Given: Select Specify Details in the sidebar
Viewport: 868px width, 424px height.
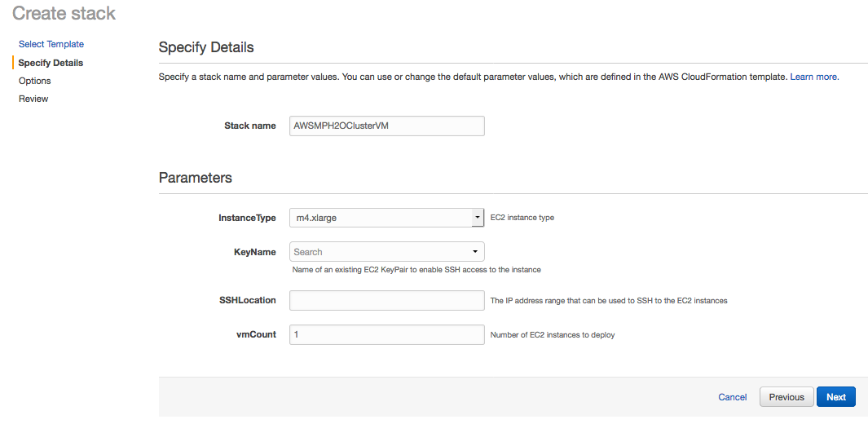Looking at the screenshot, I should coord(51,63).
